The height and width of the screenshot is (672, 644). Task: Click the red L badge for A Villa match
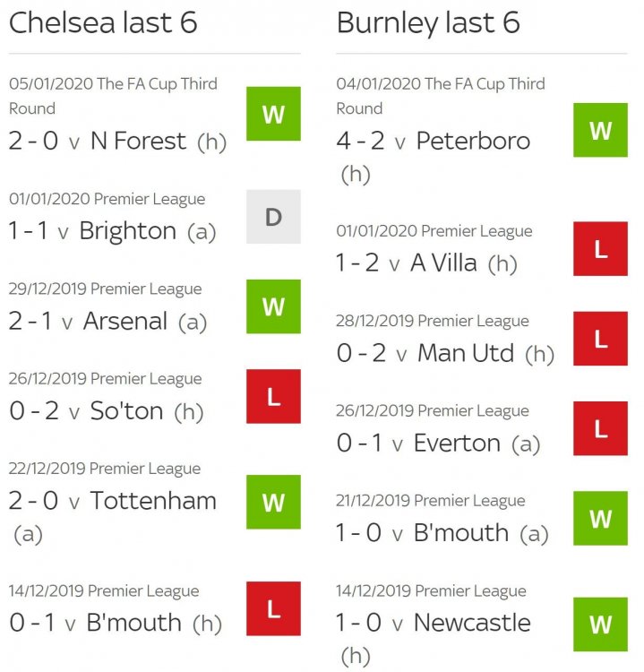point(600,248)
